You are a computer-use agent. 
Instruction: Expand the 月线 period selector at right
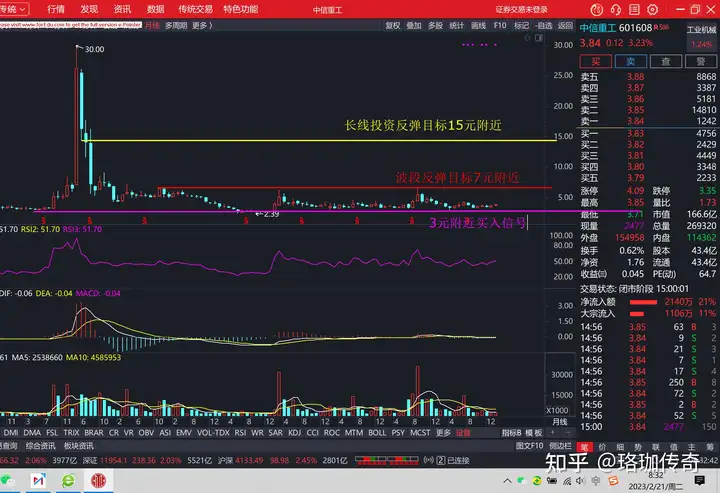[560, 421]
